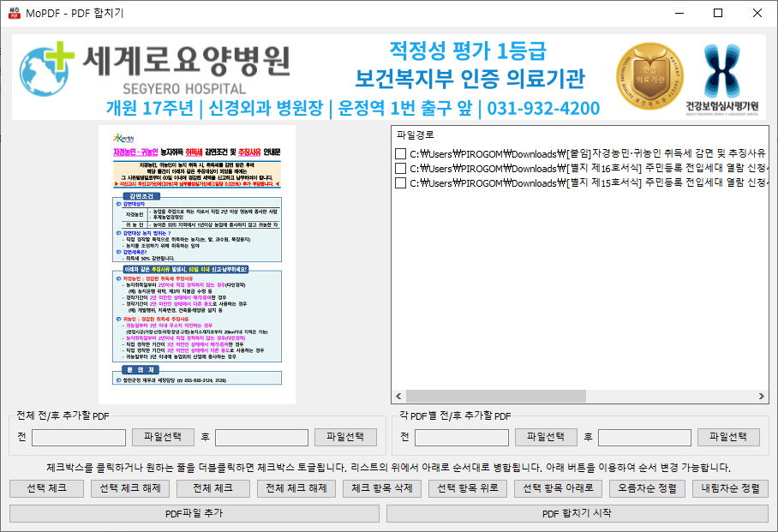The height and width of the screenshot is (532, 778).
Task: Select the 별지 제16호서식 file path row
Action: (x=582, y=168)
